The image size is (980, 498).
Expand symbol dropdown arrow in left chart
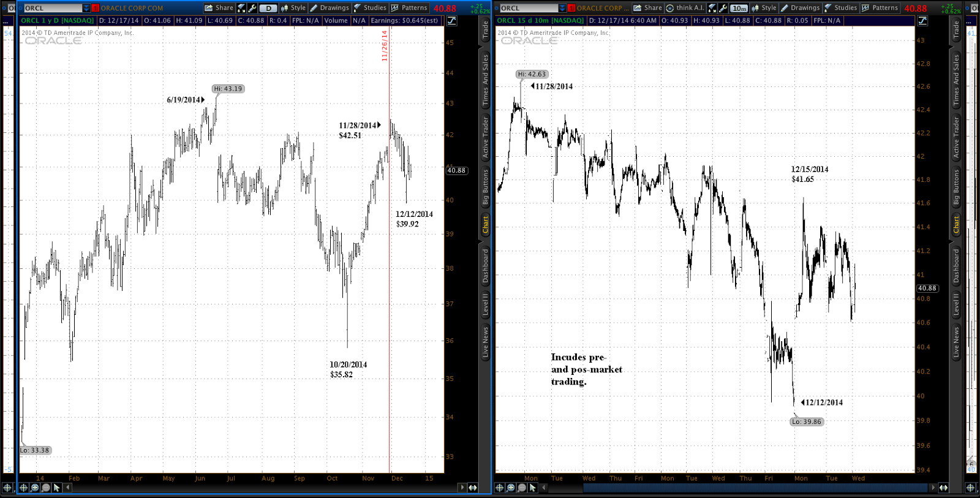(x=86, y=8)
